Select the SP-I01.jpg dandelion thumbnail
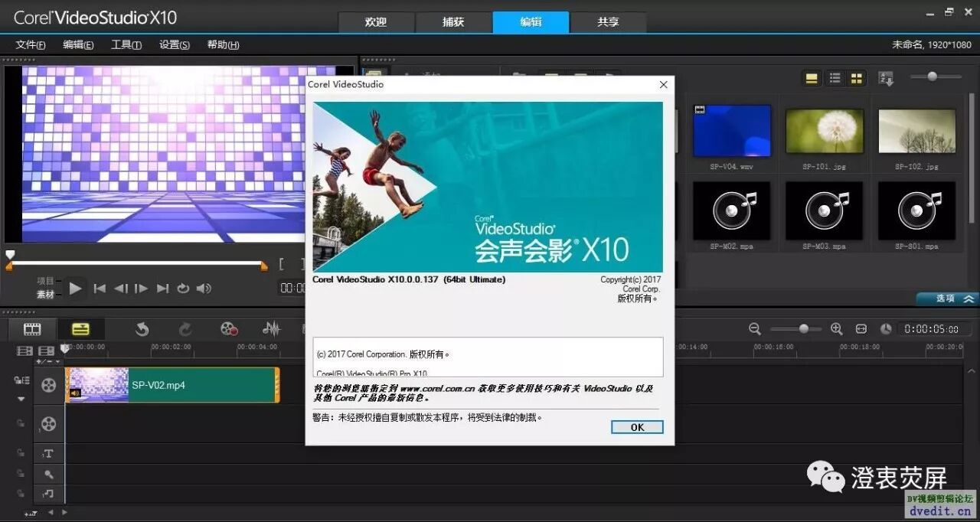This screenshot has height=522, width=980. point(825,131)
